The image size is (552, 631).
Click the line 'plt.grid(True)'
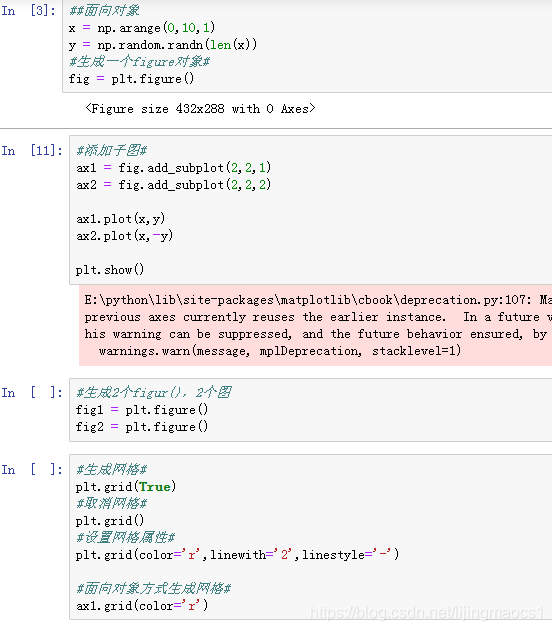pyautogui.click(x=126, y=487)
